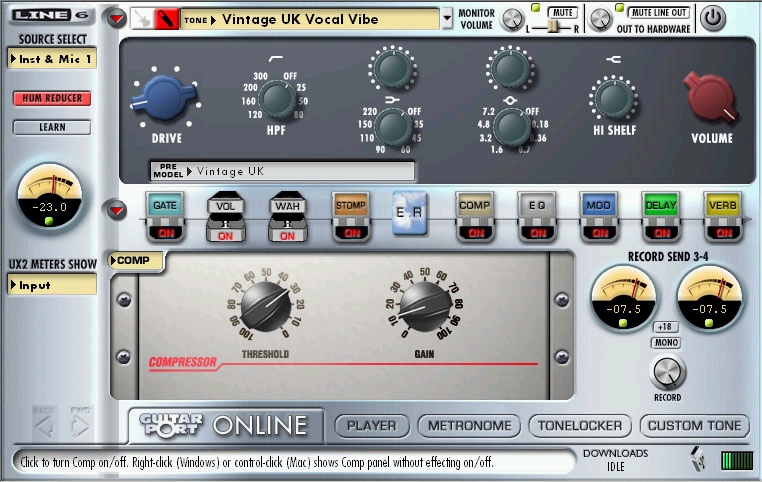Click the blue Drive knob
The width and height of the screenshot is (762, 482).
point(164,98)
